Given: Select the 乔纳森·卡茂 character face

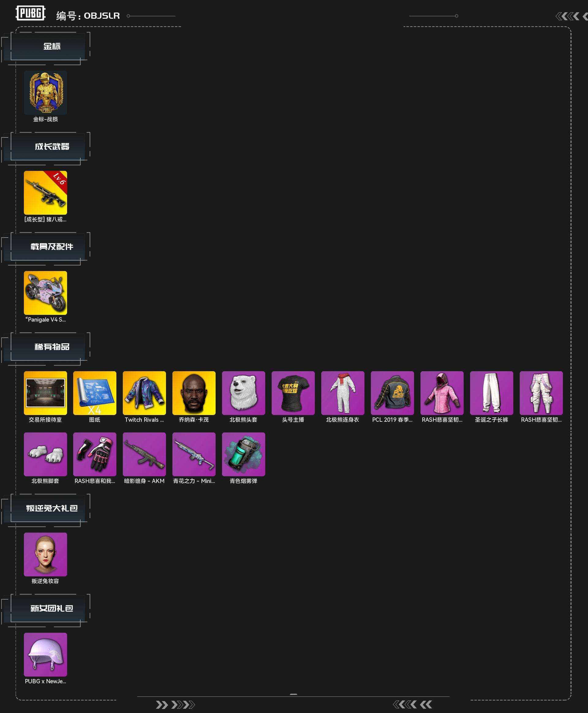Looking at the screenshot, I should [194, 393].
